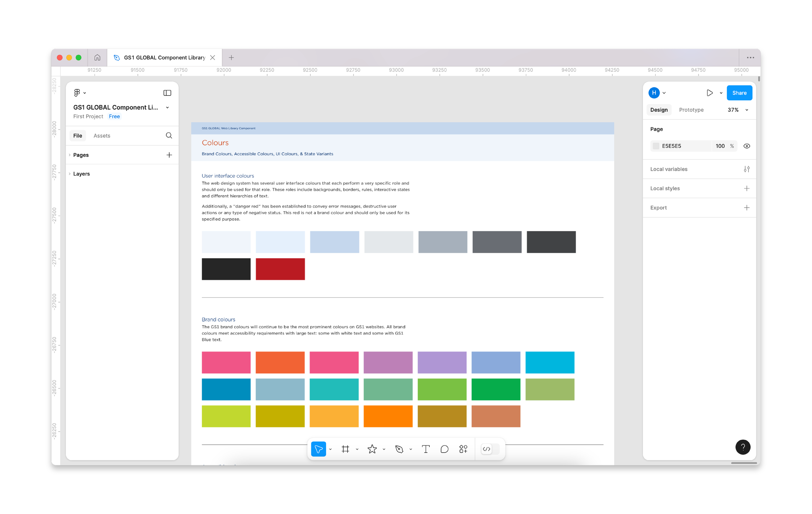The width and height of the screenshot is (812, 514).
Task: Switch to the Assets tab
Action: [101, 135]
